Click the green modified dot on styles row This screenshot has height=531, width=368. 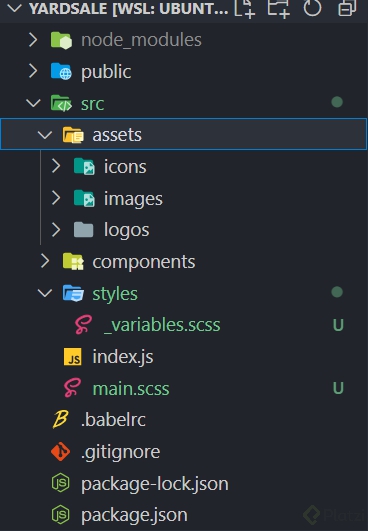pyautogui.click(x=337, y=292)
